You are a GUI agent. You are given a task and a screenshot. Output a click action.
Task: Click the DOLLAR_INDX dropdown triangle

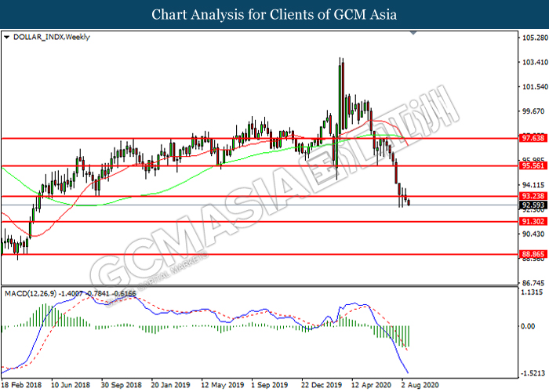click(6, 37)
